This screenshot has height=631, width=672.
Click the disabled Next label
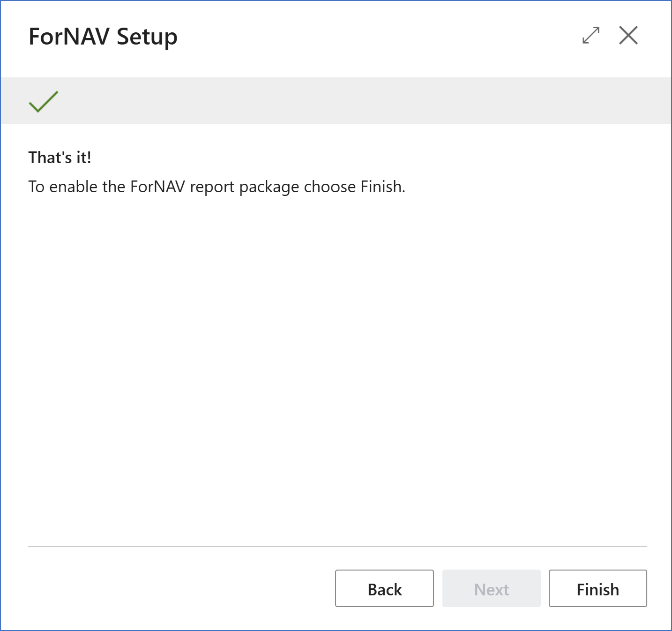[491, 589]
